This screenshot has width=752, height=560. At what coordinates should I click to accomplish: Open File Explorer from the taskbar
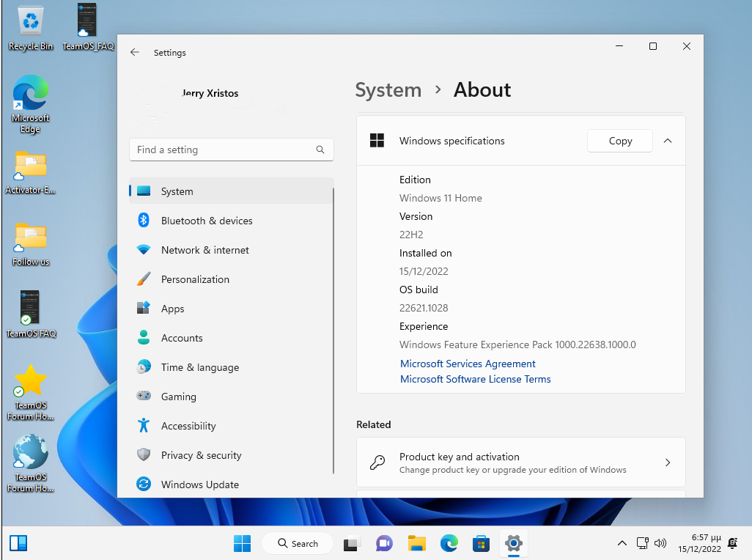tap(417, 543)
